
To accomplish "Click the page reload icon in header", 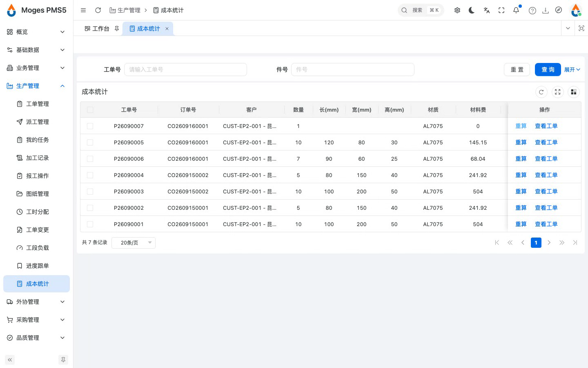I will 98,10.
